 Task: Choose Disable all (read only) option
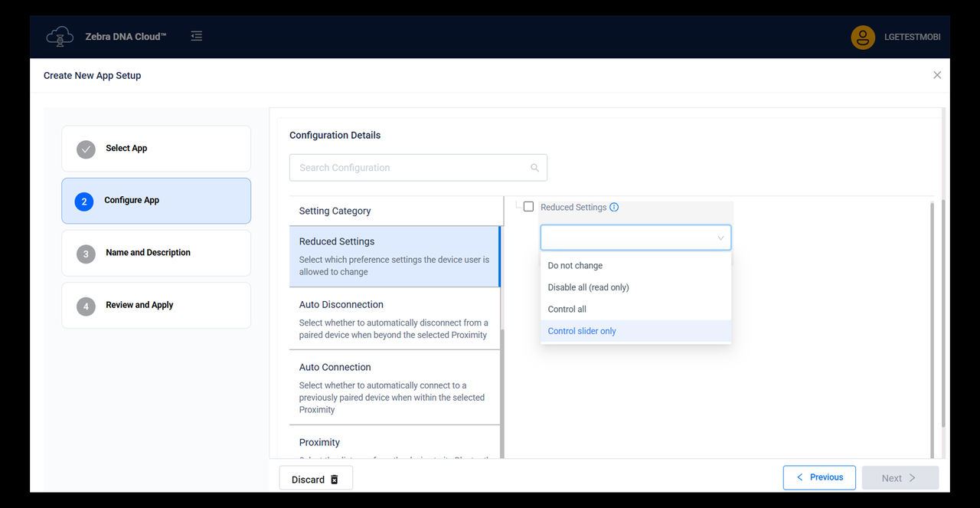click(x=587, y=287)
